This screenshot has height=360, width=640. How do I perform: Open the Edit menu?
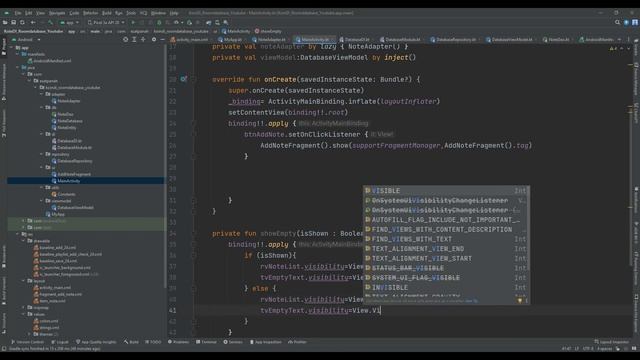click(29, 13)
